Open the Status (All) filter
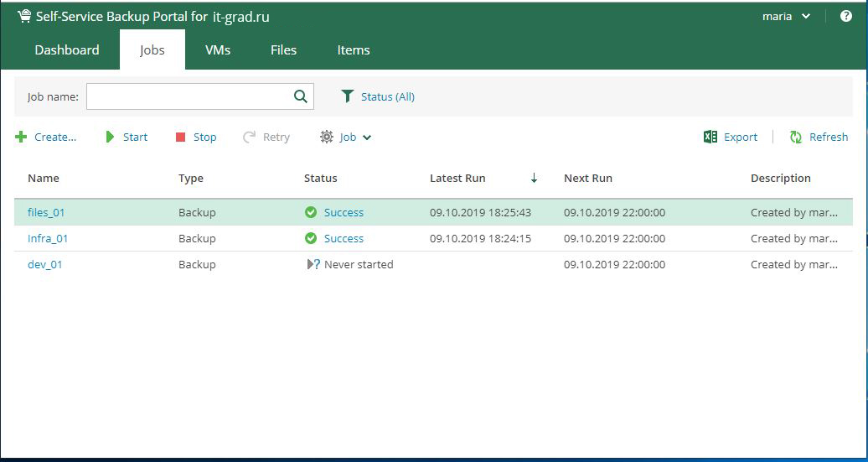Viewport: 868px width, 462px height. click(387, 96)
